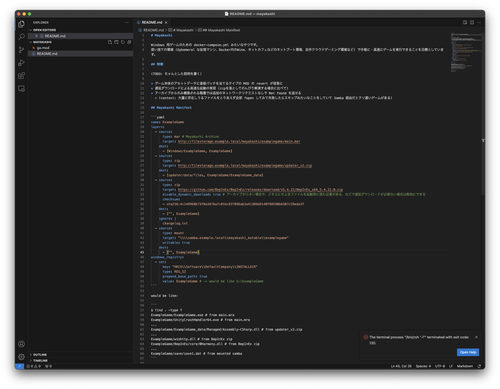
Task: Click the New Folder icon in Explorer
Action: [116, 42]
